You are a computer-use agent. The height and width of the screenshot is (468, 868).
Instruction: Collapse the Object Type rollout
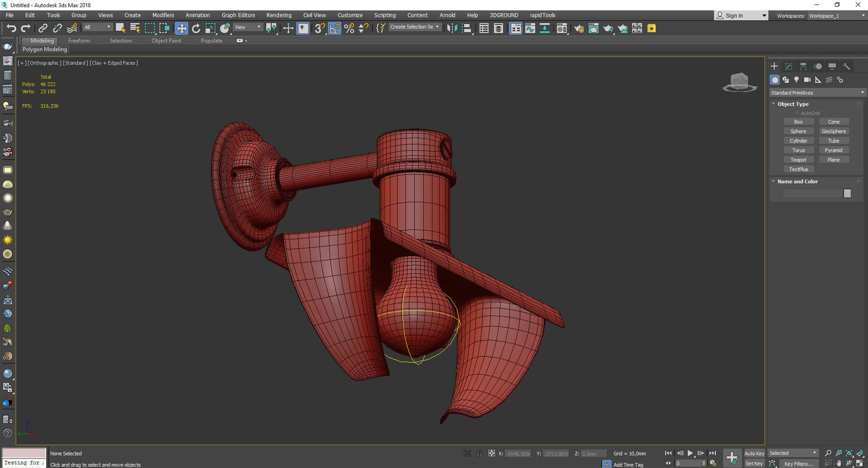[792, 104]
